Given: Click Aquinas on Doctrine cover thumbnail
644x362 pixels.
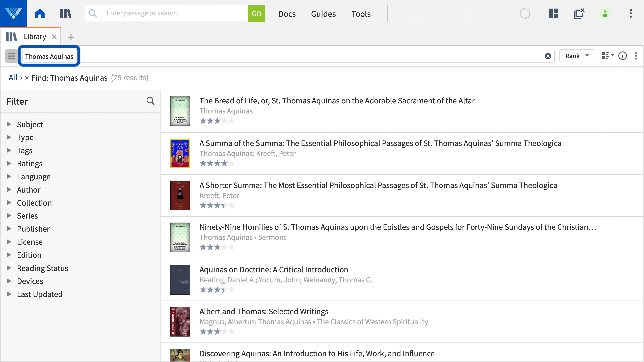Looking at the screenshot, I should [x=180, y=280].
